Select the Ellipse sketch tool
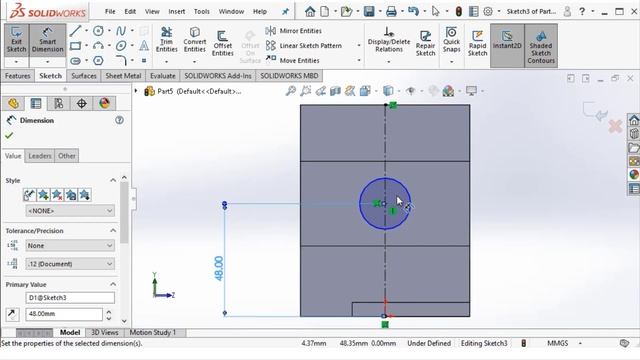Screen dimensions: 640x360 pyautogui.click(x=121, y=46)
